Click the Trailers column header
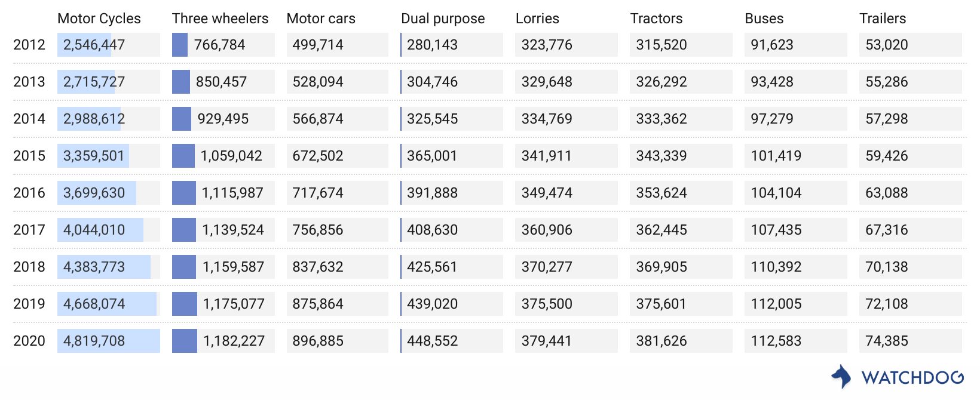980x400 pixels. click(883, 19)
